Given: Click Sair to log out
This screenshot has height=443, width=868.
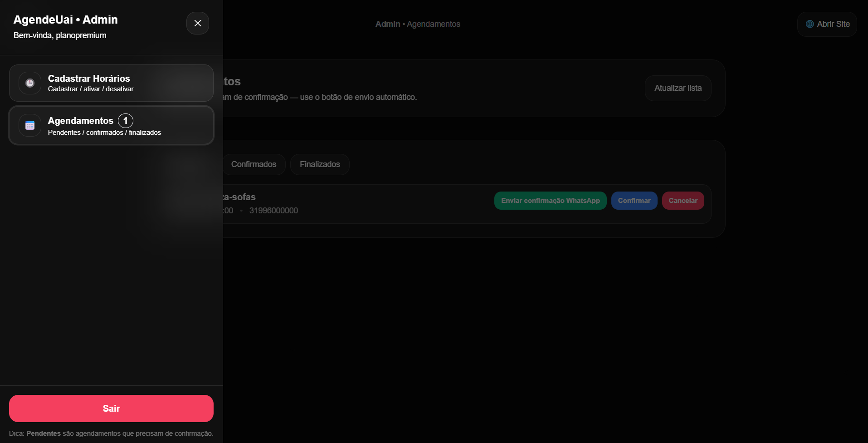Looking at the screenshot, I should 111,408.
